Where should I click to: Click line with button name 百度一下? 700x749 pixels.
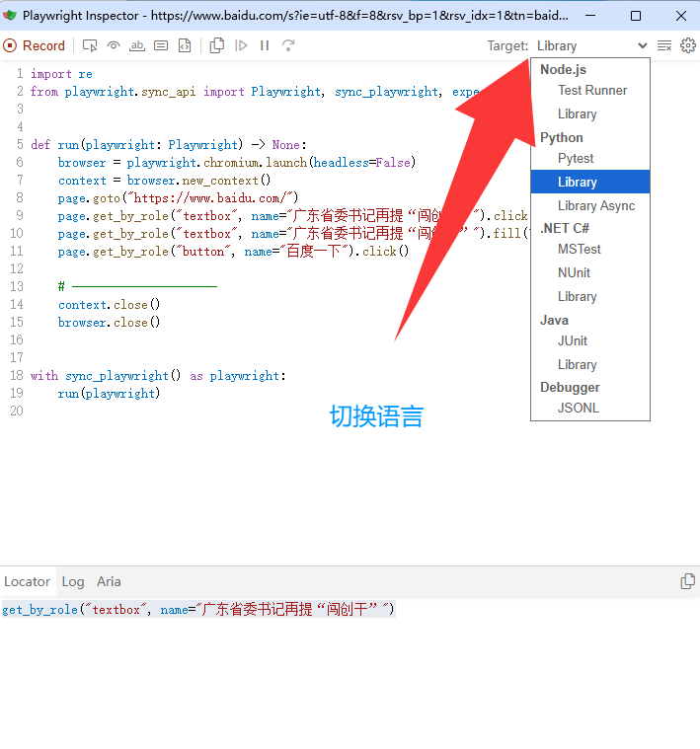(x=233, y=252)
